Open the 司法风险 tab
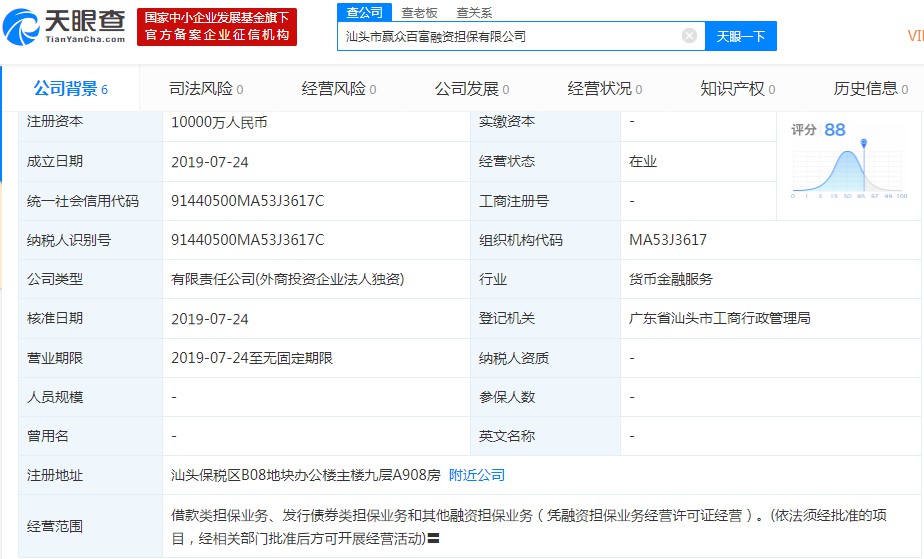 click(x=206, y=89)
